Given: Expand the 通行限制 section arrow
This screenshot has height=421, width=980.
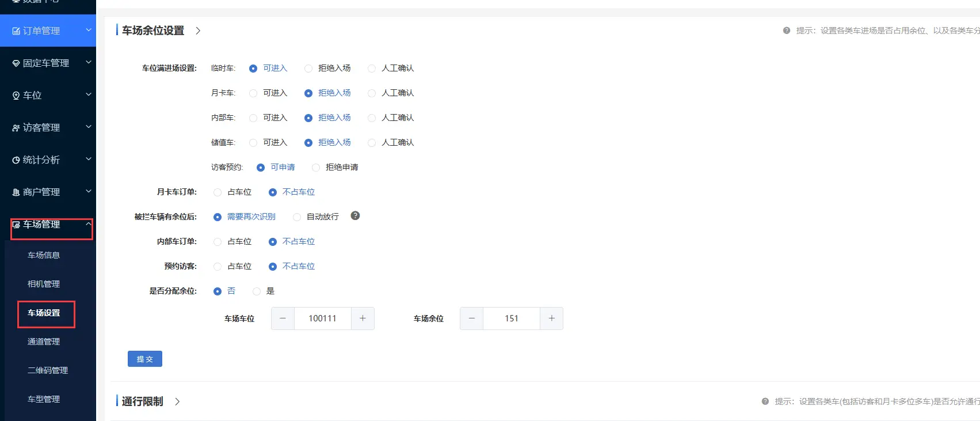Looking at the screenshot, I should (x=177, y=402).
